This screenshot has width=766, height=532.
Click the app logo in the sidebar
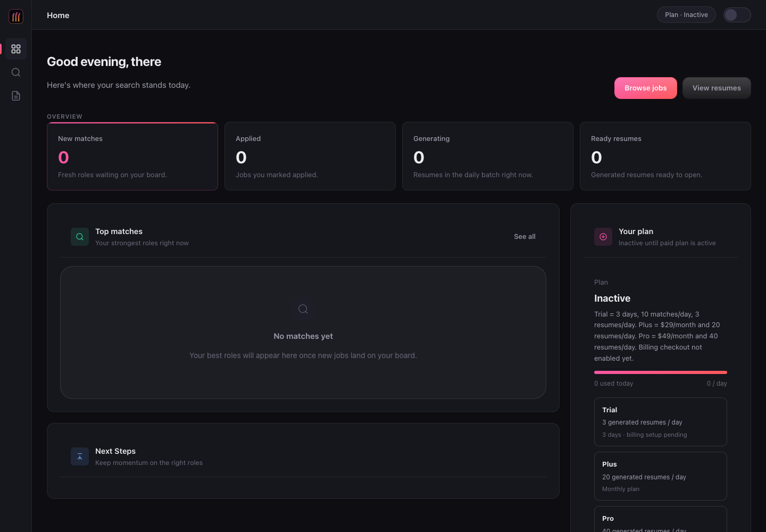coord(16,16)
